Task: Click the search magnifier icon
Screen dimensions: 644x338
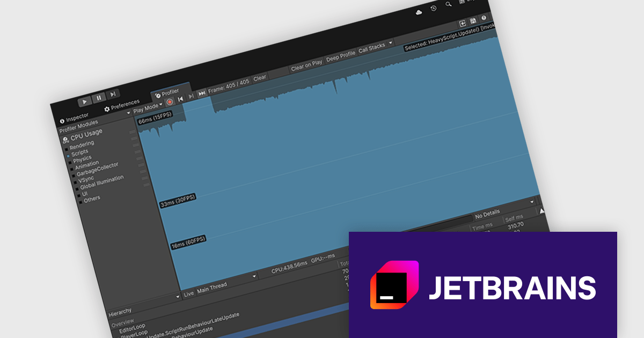Action: [449, 4]
